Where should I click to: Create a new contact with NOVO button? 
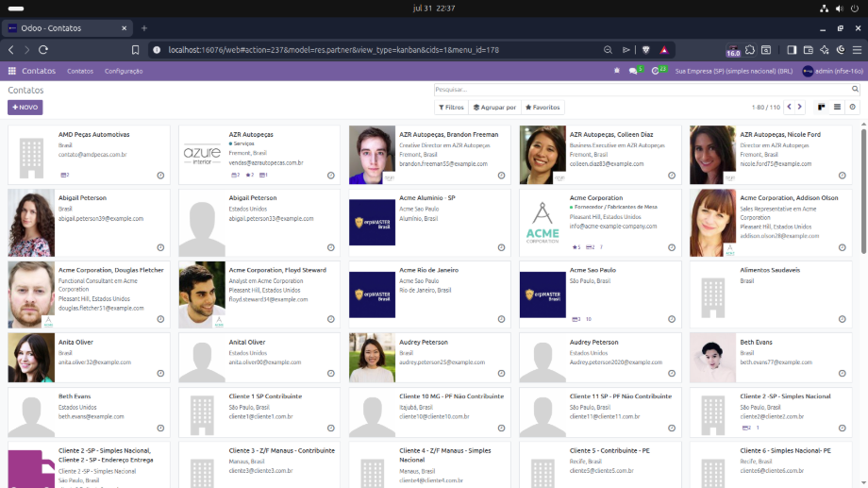tap(25, 108)
